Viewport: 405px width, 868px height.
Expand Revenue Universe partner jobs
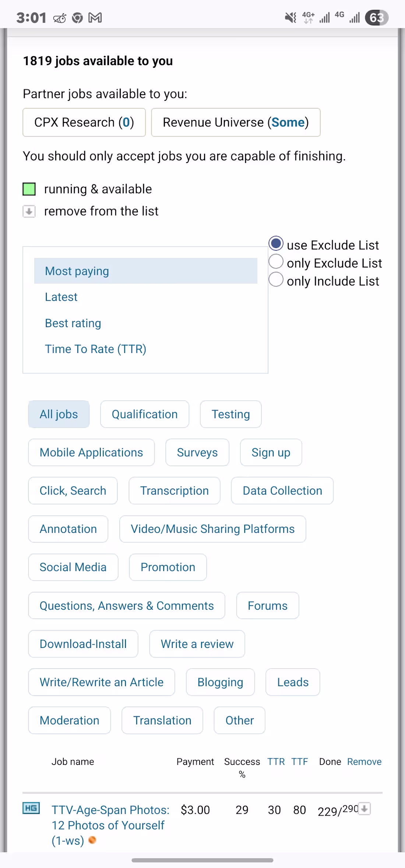[x=236, y=122]
